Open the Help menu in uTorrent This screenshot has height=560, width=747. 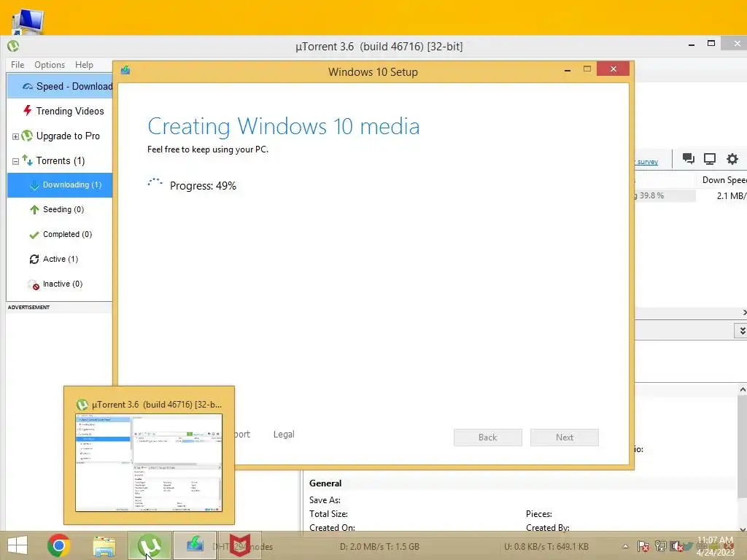click(x=85, y=65)
